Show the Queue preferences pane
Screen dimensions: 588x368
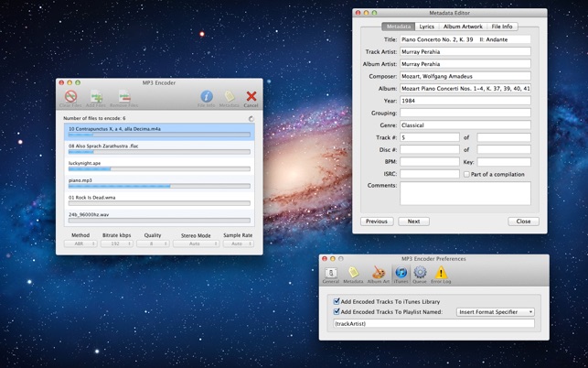coord(420,275)
